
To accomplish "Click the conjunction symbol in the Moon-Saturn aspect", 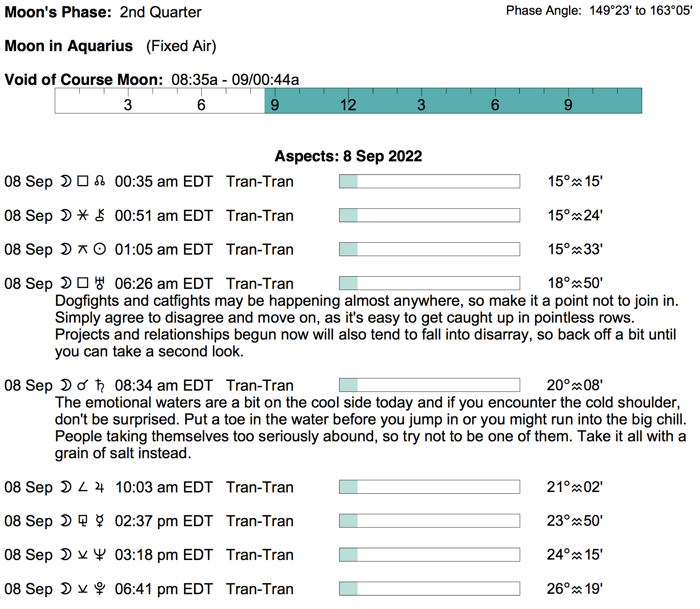I will tap(83, 385).
